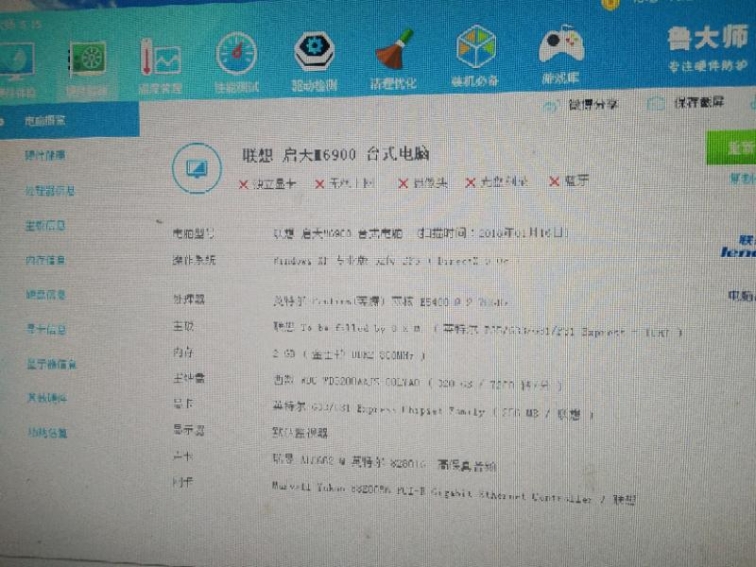Screen dimensions: 756x567
Task: Click the 声卡 audio device value
Action: 384,462
